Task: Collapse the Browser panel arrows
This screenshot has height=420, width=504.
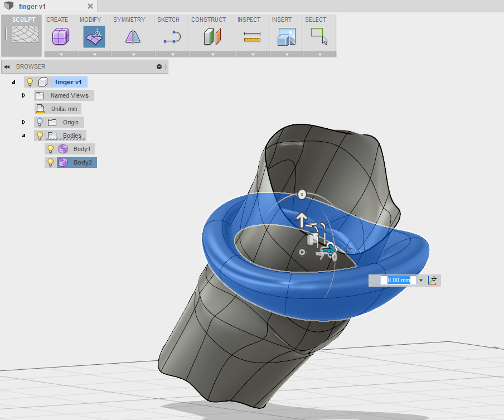Action: (7, 66)
